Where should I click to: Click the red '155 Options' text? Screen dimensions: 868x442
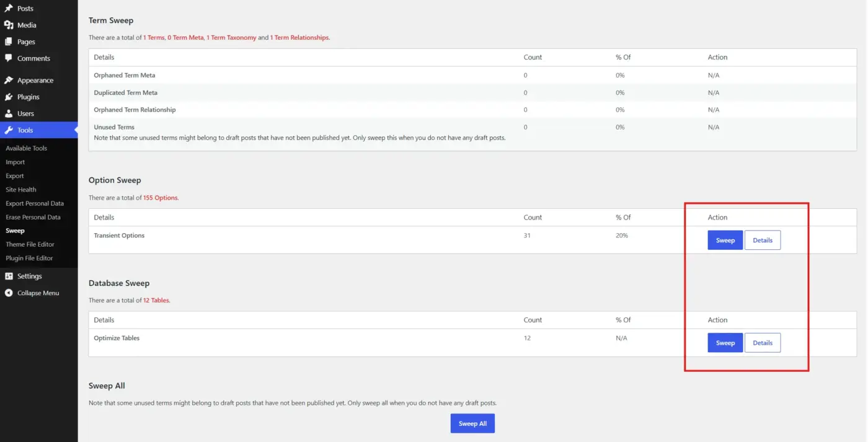point(161,198)
